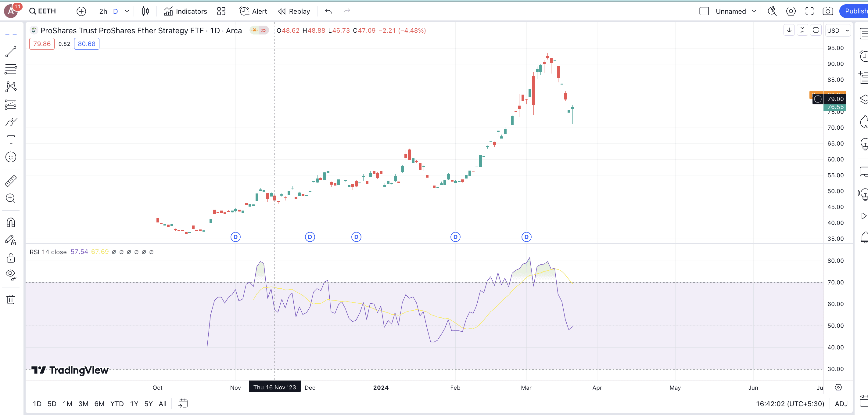Screen dimensions: 868x415
Task: Open the candlestick chart style button
Action: (145, 12)
